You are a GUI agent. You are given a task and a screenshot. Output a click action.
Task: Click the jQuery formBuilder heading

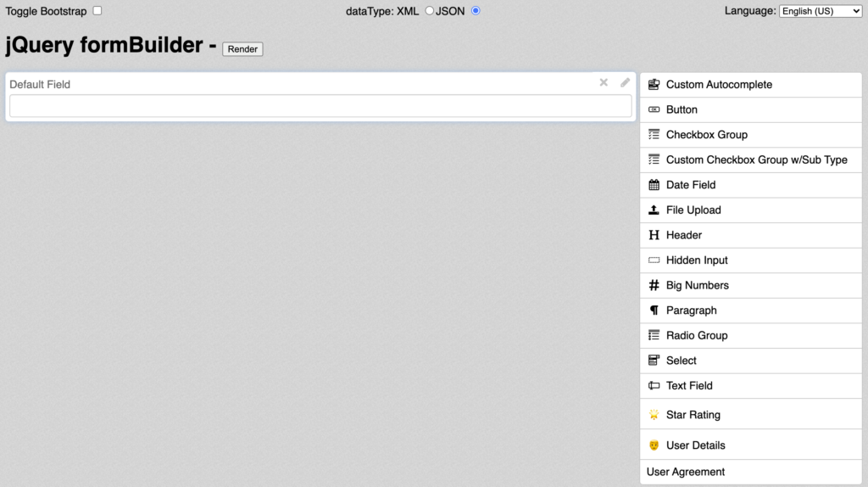pyautogui.click(x=111, y=45)
